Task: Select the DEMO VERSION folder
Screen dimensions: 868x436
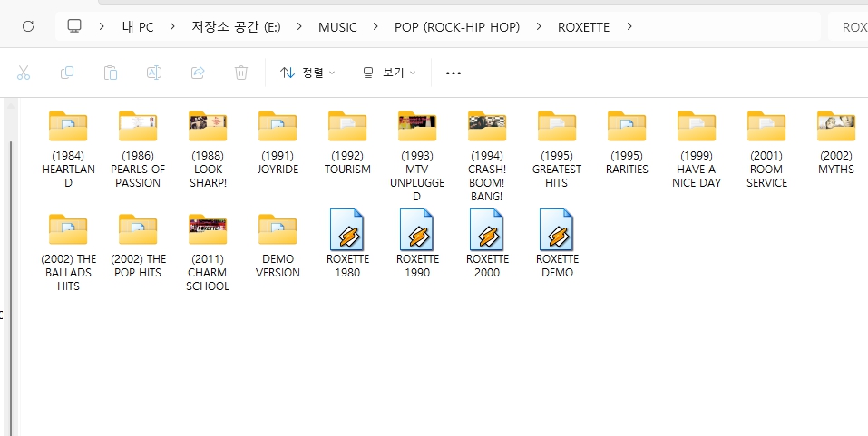Action: coord(278,245)
